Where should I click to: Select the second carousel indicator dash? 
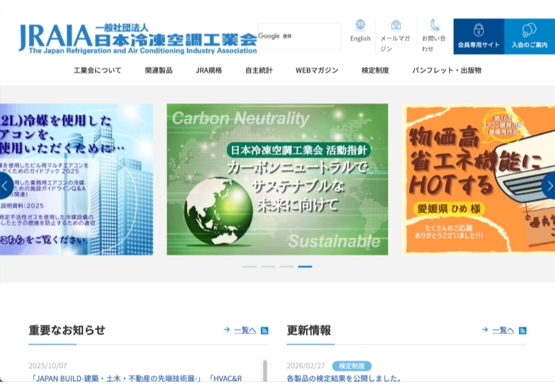pyautogui.click(x=268, y=267)
